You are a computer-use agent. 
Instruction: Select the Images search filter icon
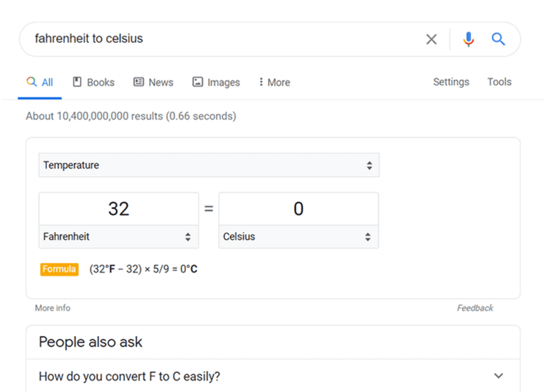coord(197,82)
